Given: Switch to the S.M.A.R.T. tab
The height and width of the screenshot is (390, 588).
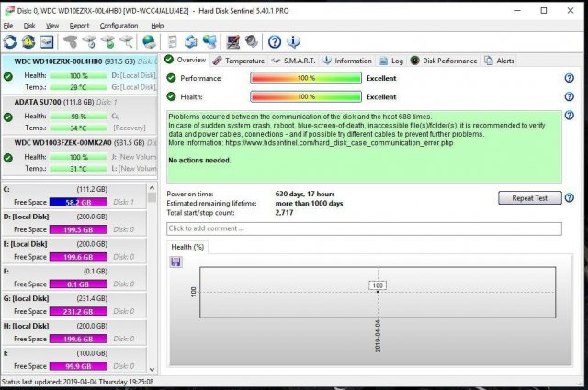Looking at the screenshot, I should coord(294,61).
